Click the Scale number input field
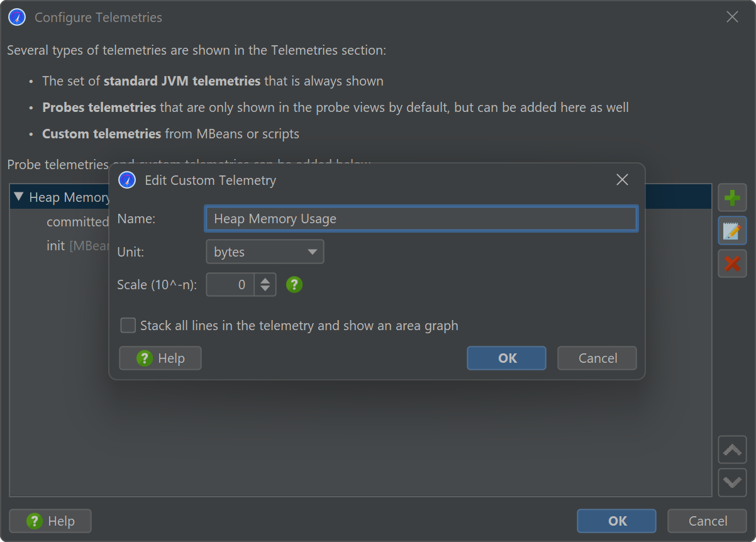756x542 pixels. [230, 285]
